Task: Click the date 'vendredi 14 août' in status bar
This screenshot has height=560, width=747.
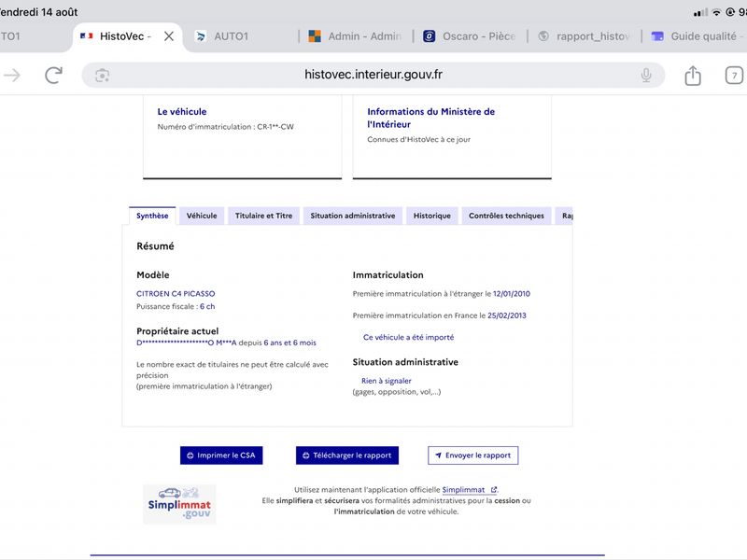Action: click(x=38, y=12)
